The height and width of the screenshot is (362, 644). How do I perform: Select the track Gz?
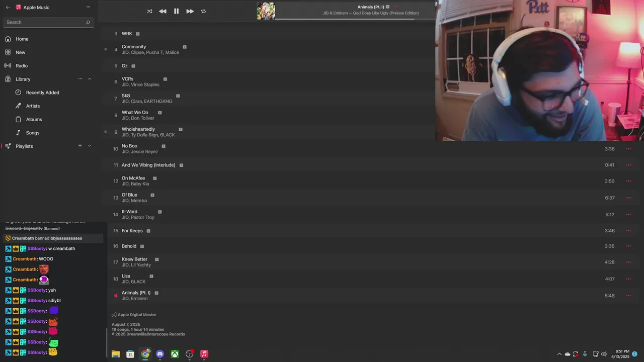[x=125, y=66]
